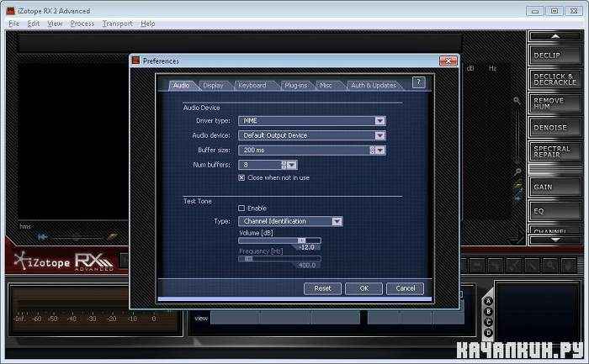The width and height of the screenshot is (589, 364).
Task: Click the zoom-in magnifier above the vertical zoom slider
Action: 517,101
